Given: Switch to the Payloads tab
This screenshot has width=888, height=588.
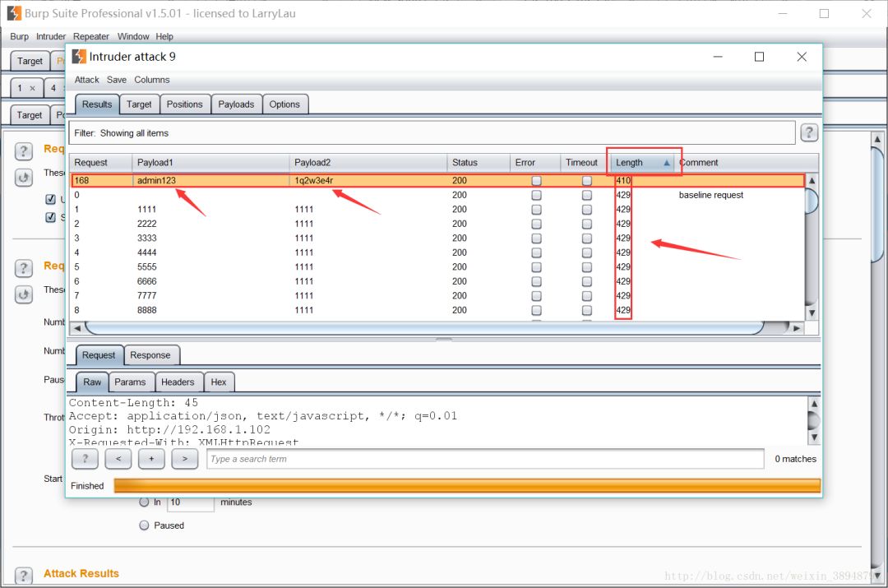Looking at the screenshot, I should point(236,104).
